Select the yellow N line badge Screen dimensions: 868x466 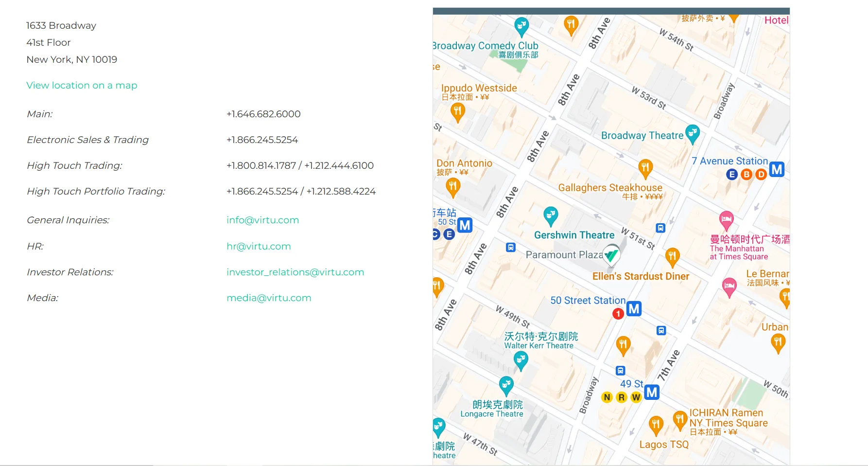(607, 397)
